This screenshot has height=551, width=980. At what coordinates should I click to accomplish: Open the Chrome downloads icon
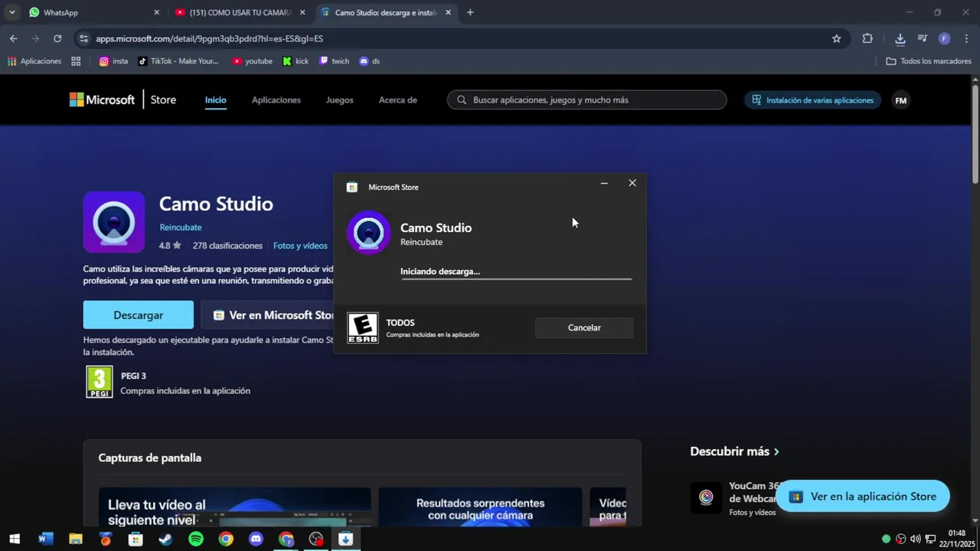point(900,38)
